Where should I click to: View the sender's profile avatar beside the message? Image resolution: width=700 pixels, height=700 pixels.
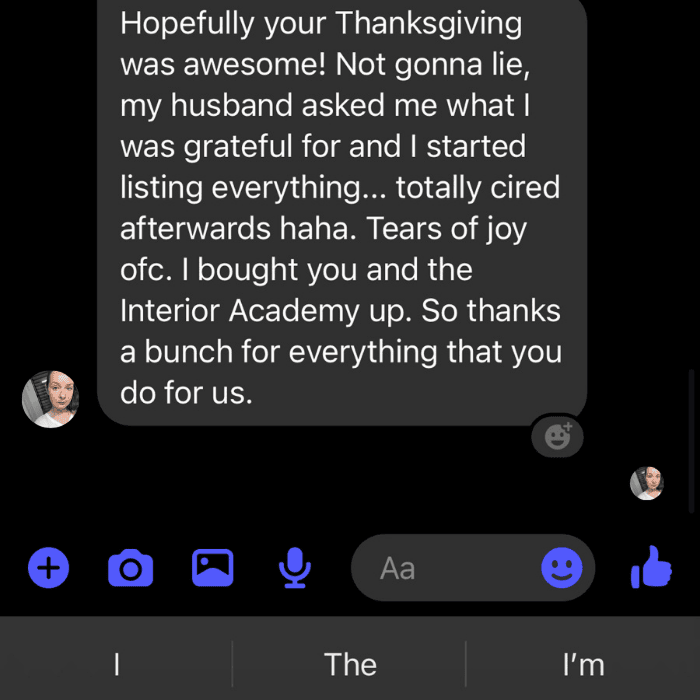point(50,399)
